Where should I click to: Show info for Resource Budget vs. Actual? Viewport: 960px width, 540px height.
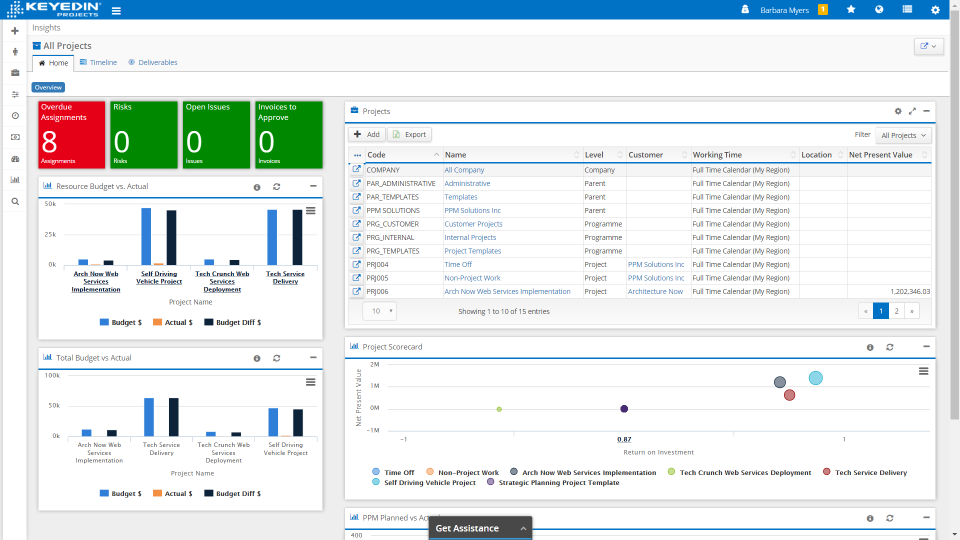click(x=257, y=187)
